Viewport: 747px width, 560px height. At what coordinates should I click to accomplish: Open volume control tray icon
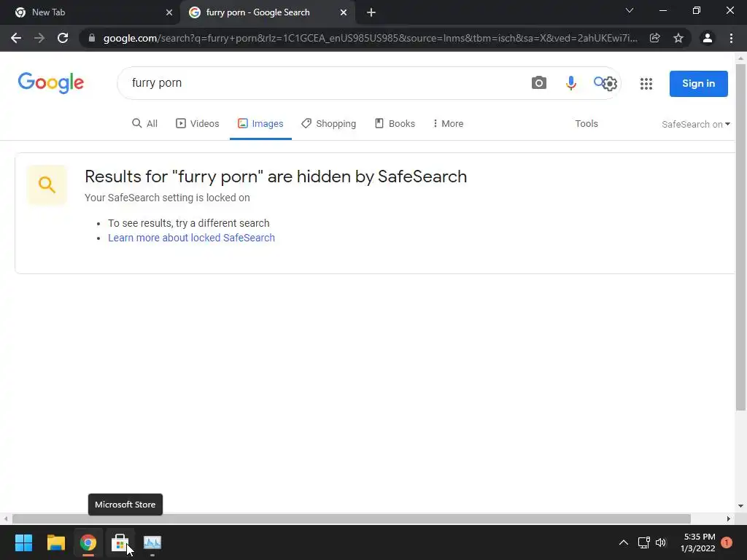[661, 542]
